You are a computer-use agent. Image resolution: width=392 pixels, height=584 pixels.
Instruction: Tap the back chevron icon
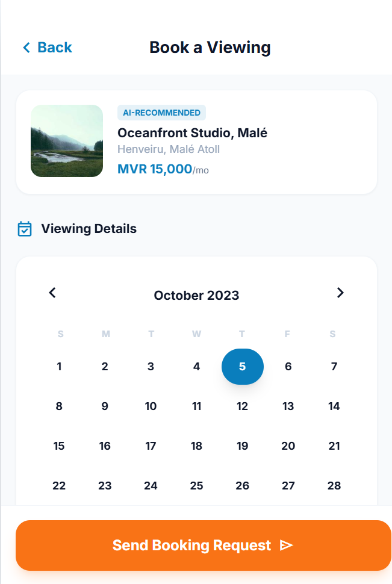[x=25, y=47]
